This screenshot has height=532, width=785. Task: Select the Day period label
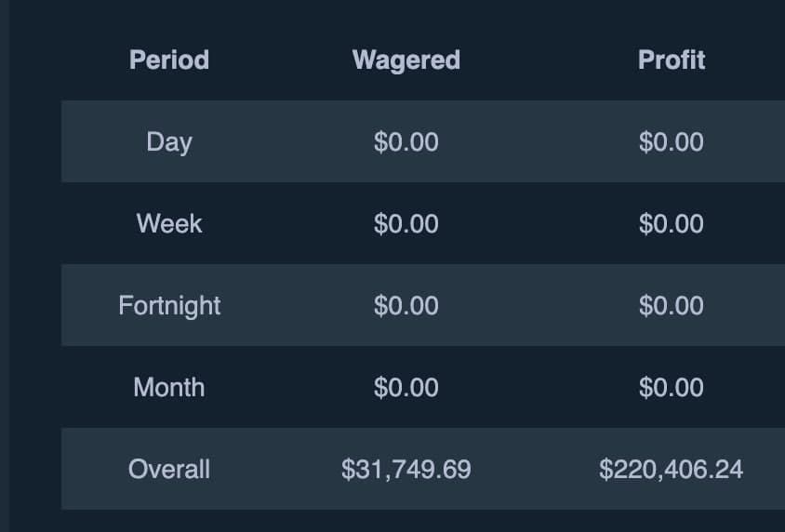tap(169, 142)
